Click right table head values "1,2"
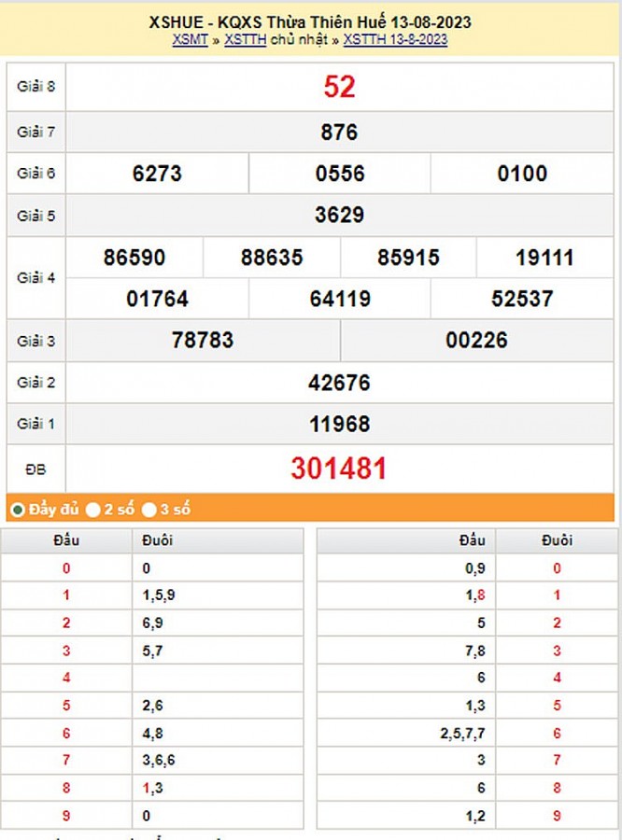The width and height of the screenshot is (622, 840). [475, 816]
